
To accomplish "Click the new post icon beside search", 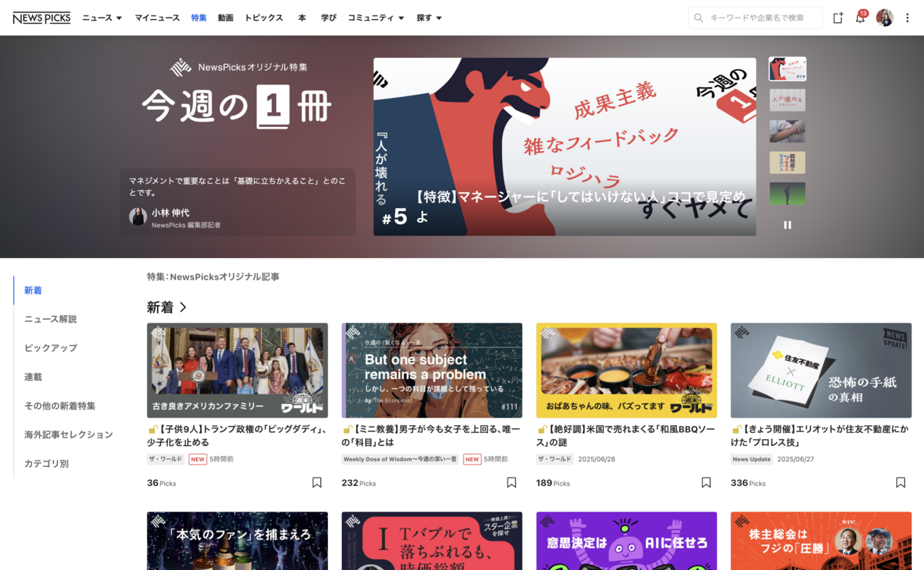I will pyautogui.click(x=838, y=18).
